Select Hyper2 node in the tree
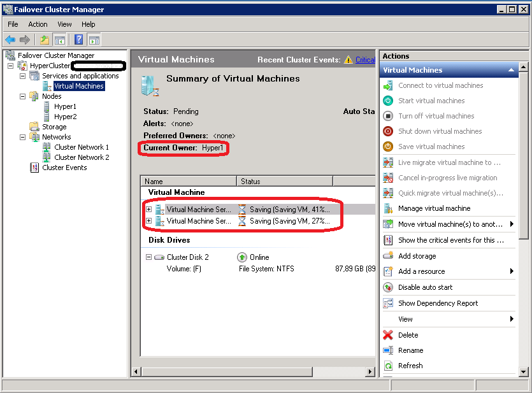 point(65,117)
